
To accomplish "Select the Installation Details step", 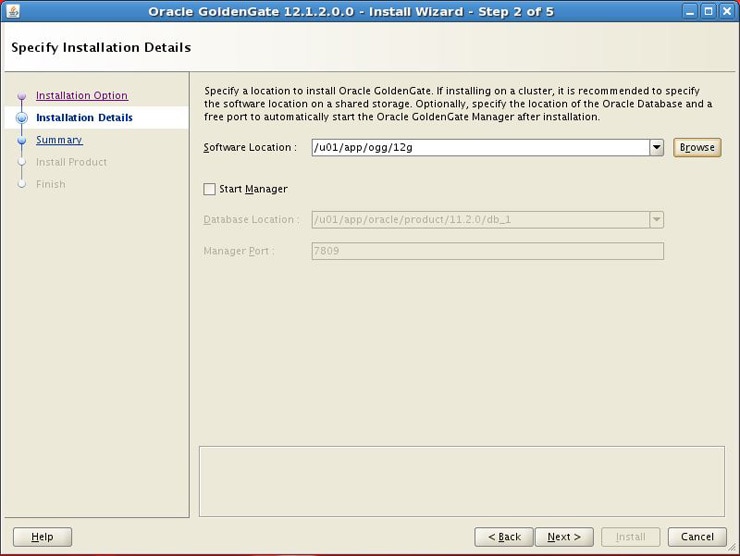I will pos(84,118).
